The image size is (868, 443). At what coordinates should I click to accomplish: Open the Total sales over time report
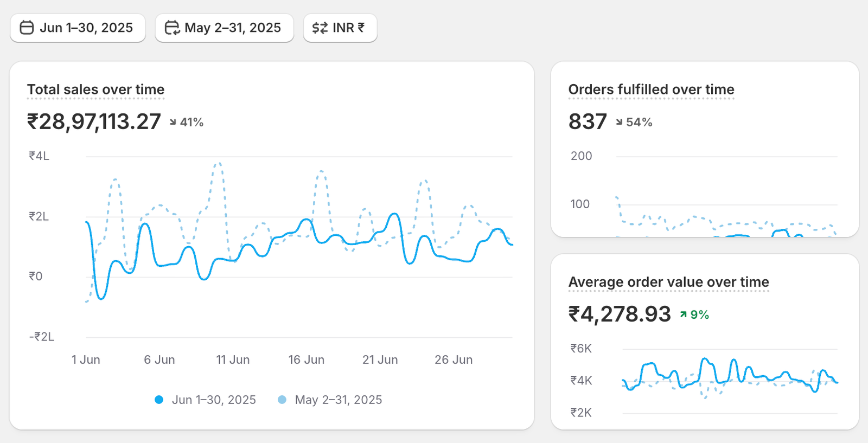click(95, 89)
